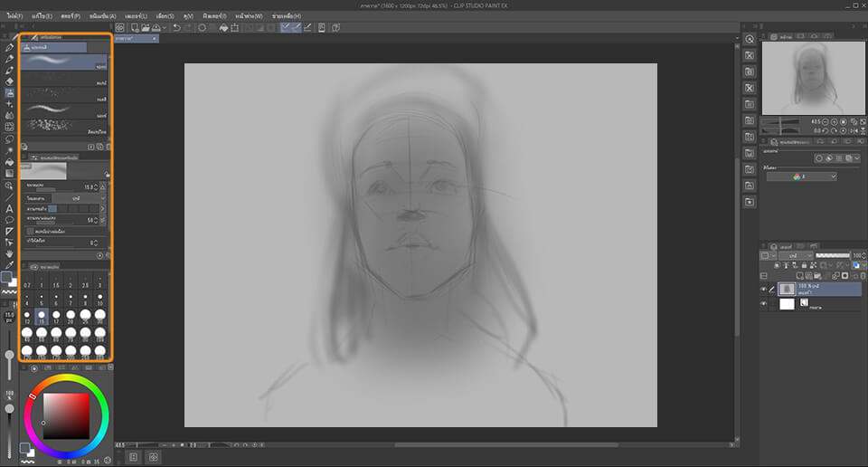Choose the Fill bucket tool

click(9, 162)
